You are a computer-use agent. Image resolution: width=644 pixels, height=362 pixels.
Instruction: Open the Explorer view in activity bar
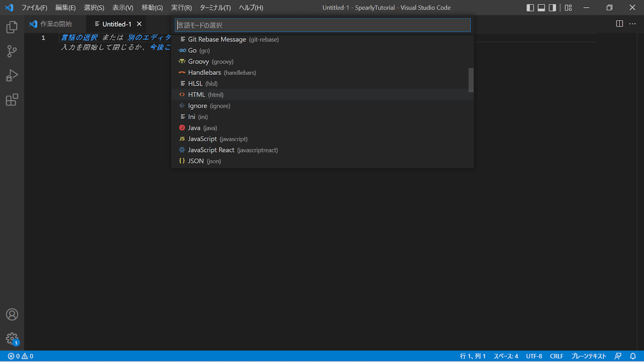(12, 27)
